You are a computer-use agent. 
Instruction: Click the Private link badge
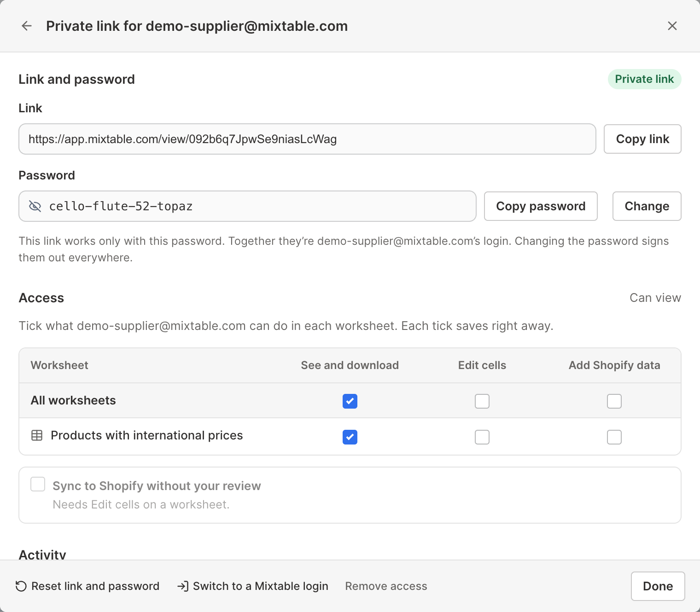[x=644, y=79]
